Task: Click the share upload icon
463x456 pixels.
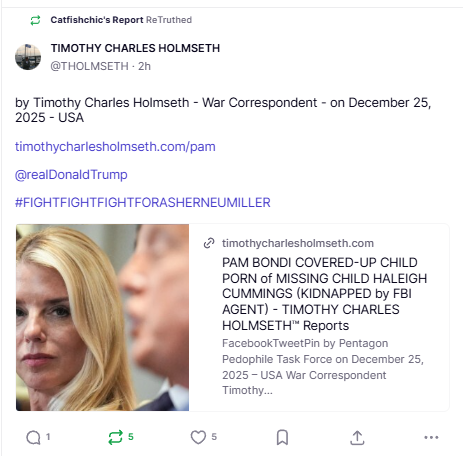Action: pos(357,437)
